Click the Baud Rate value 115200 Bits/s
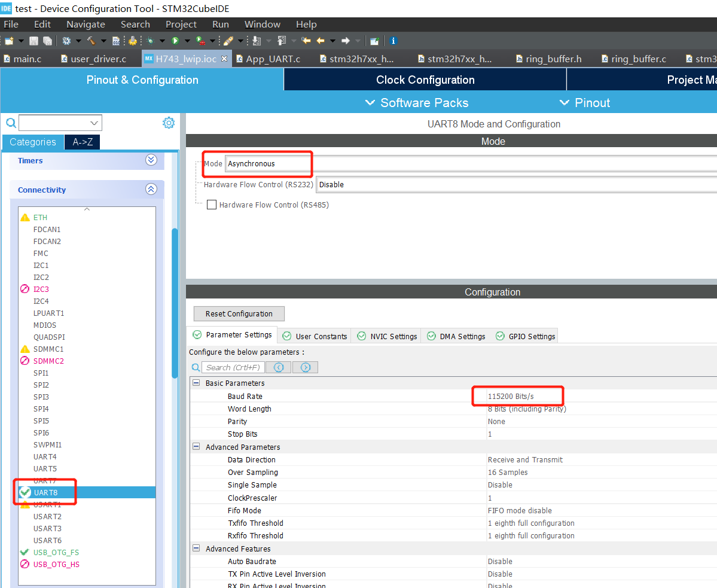Screen dimensions: 717x588 coord(510,397)
